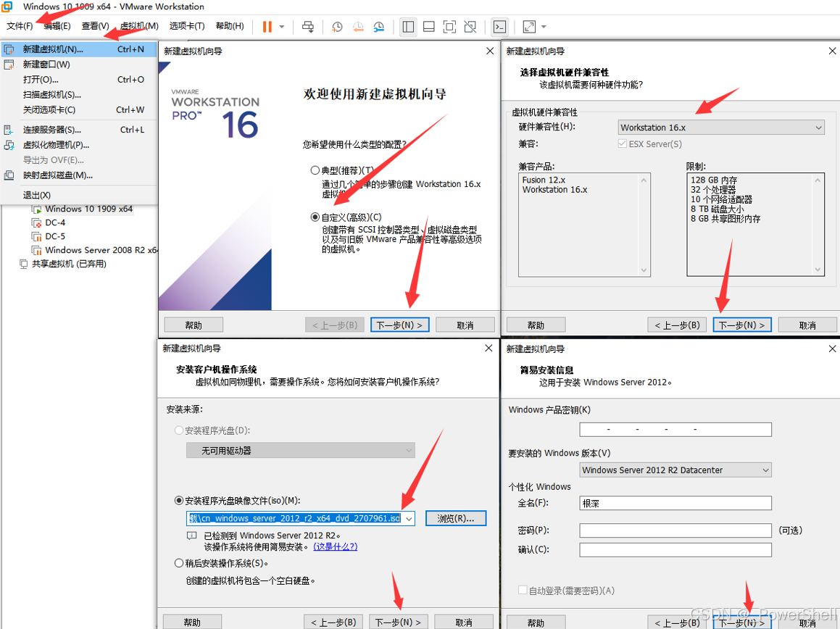Open the 无可用驱动器 drive dropdown
840x629 pixels.
(x=301, y=451)
